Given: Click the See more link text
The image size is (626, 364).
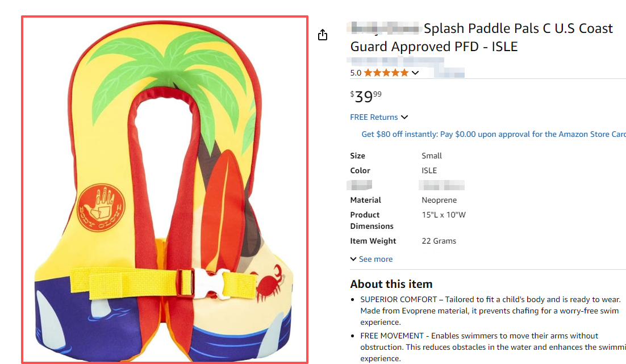Looking at the screenshot, I should [375, 260].
